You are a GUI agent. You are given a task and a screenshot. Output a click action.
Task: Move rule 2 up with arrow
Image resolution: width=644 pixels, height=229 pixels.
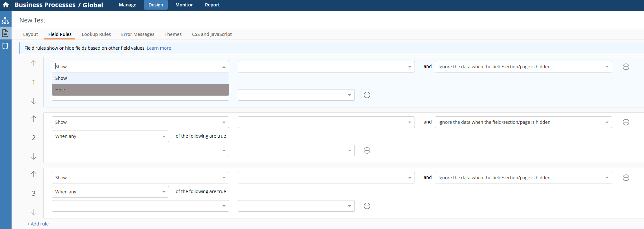point(34,119)
